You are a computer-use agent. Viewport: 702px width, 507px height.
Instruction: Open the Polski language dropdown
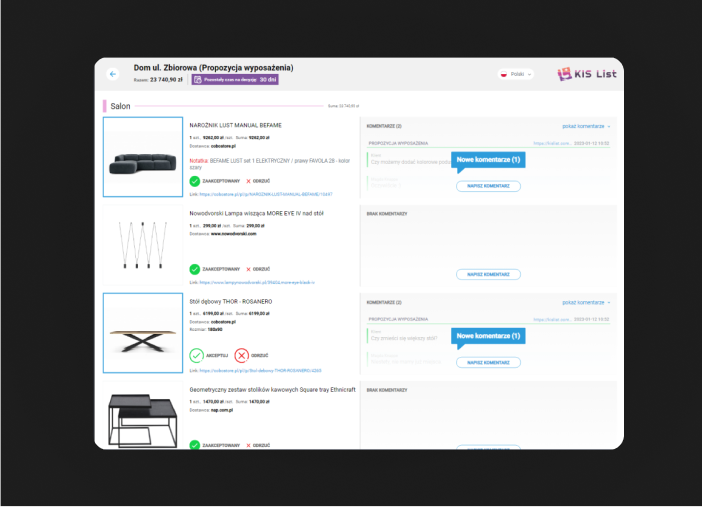pyautogui.click(x=516, y=74)
